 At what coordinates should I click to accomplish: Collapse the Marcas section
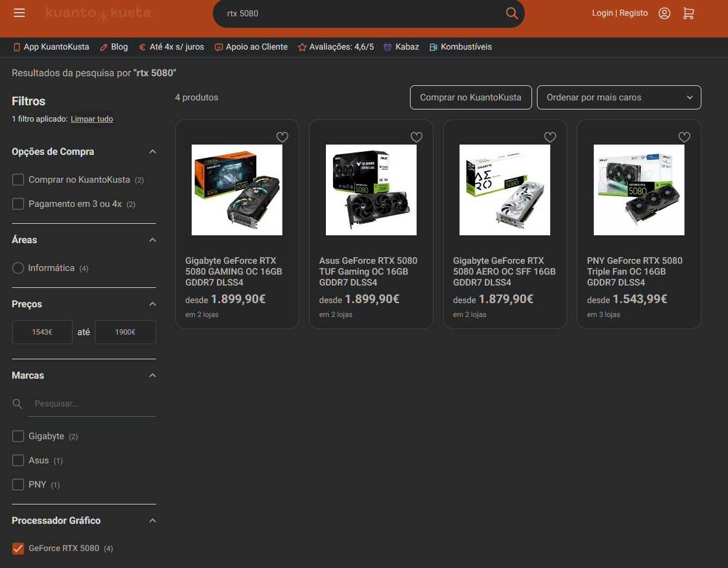point(152,376)
